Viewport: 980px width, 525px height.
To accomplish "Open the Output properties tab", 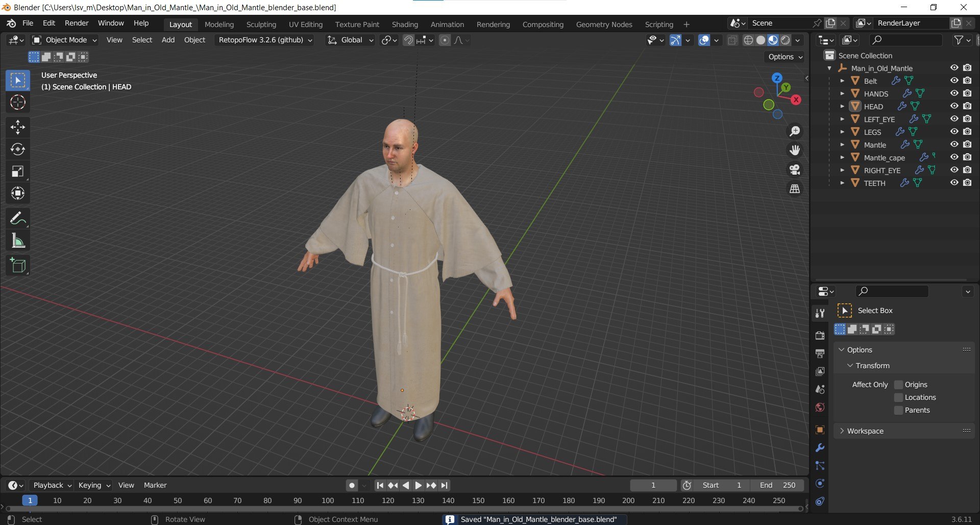I will click(x=820, y=353).
